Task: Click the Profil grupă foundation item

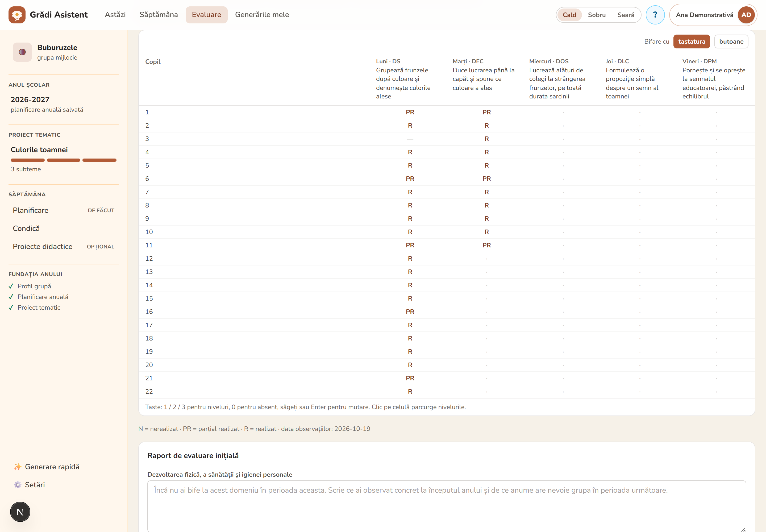Action: 34,286
